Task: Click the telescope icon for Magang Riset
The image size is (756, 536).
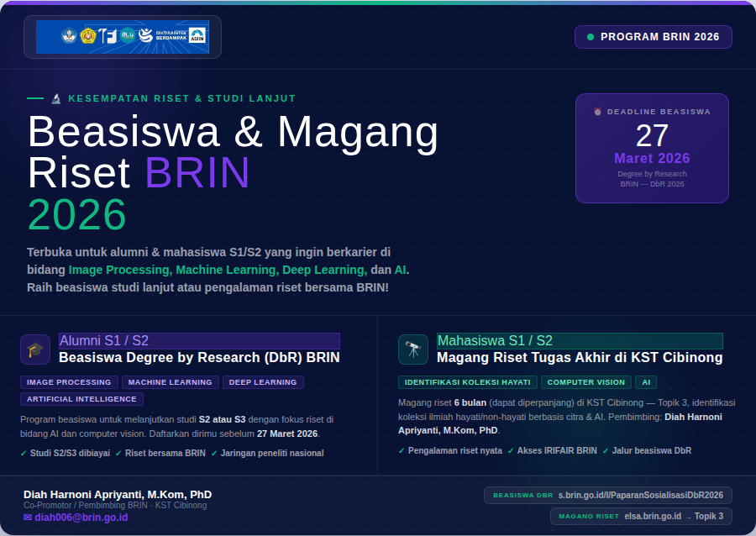Action: 413,349
